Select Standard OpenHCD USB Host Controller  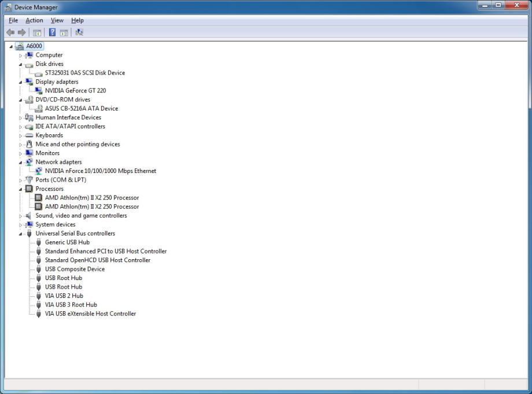tap(98, 260)
